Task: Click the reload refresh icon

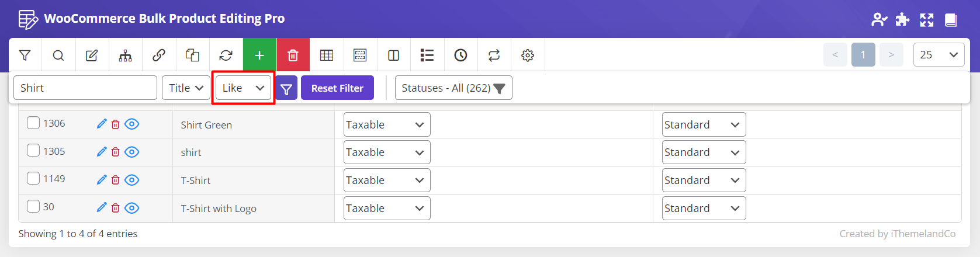Action: tap(226, 55)
